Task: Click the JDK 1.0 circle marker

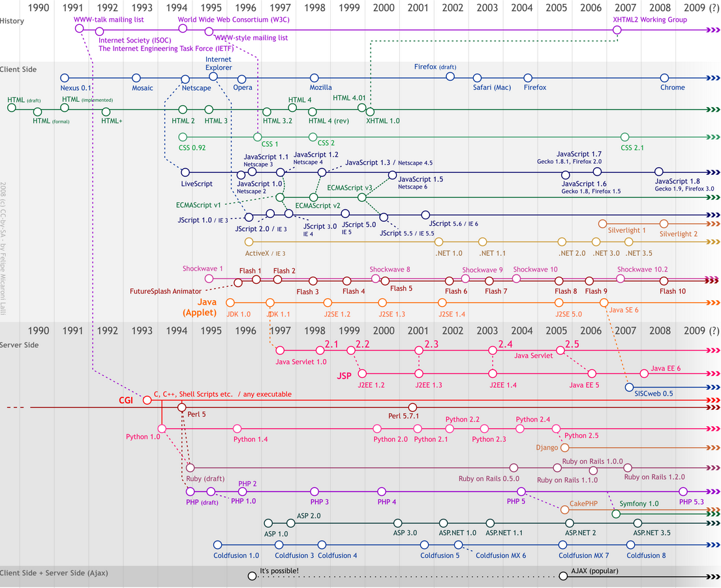Action: pyautogui.click(x=230, y=303)
